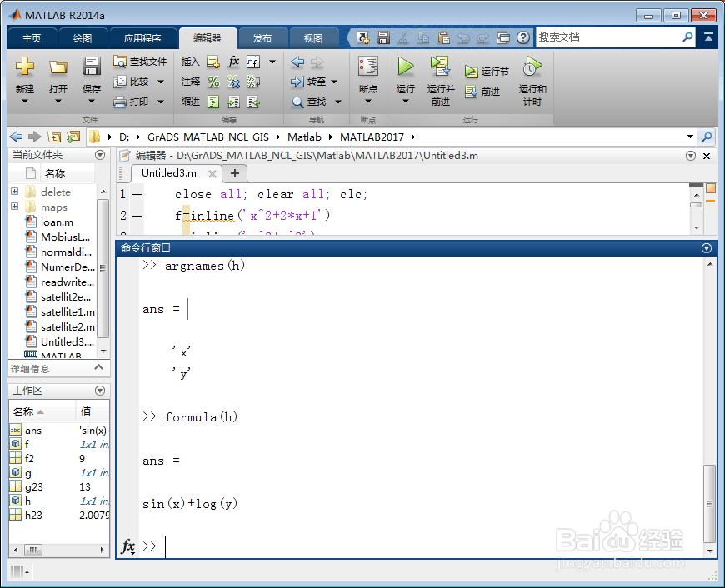Click Run and Time (运行和计时) icon
This screenshot has width=725, height=588.
(532, 67)
